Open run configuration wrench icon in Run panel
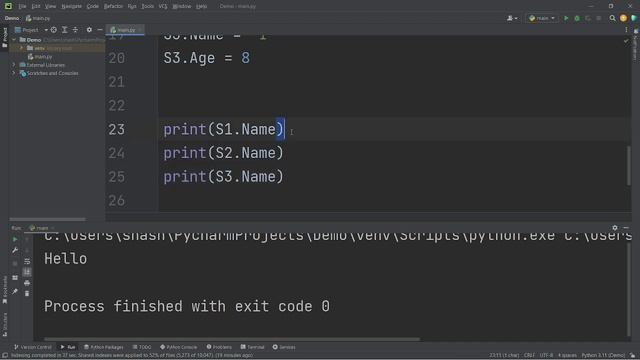 [x=15, y=250]
